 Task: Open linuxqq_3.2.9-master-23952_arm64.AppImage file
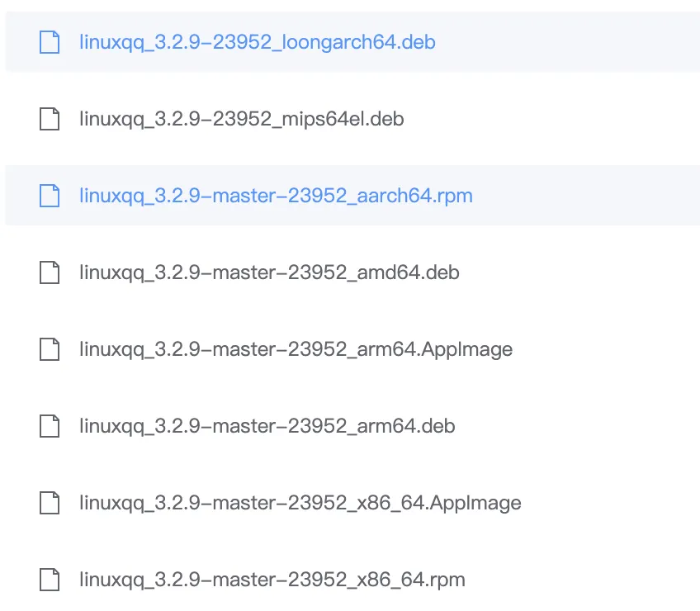pyautogui.click(x=296, y=350)
